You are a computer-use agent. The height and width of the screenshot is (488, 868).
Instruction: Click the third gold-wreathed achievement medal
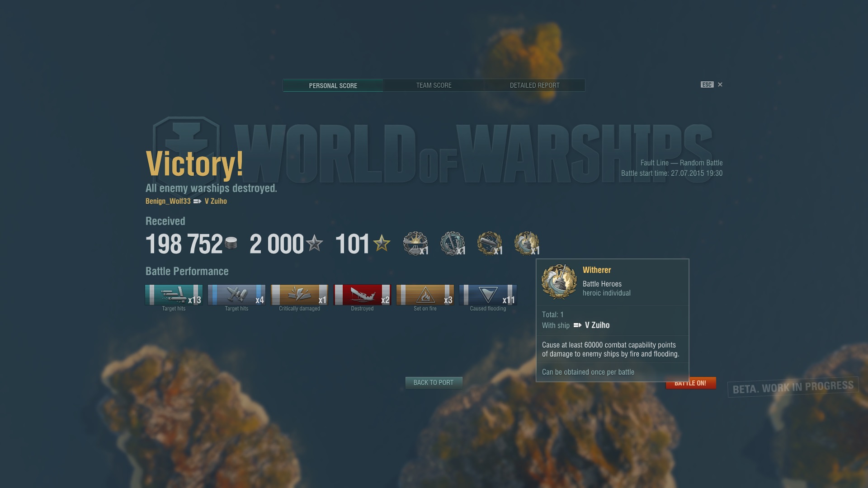point(490,244)
